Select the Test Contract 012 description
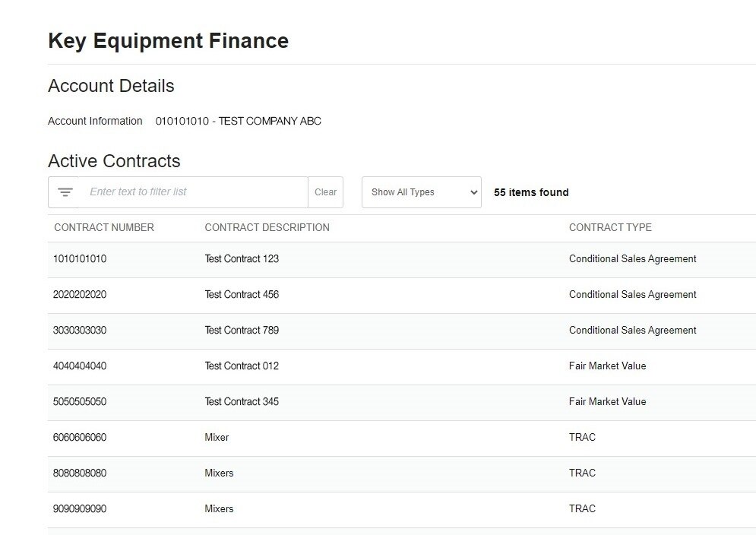 pos(242,366)
